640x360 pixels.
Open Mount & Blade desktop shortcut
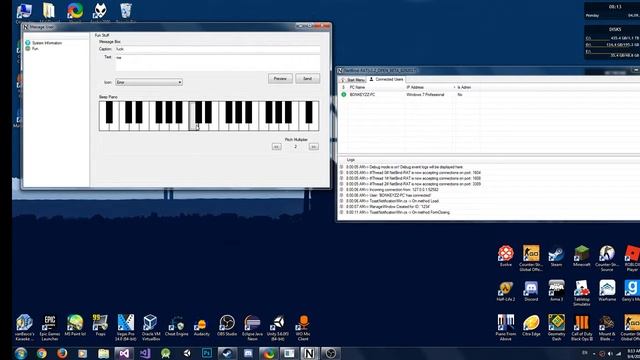(x=607, y=328)
